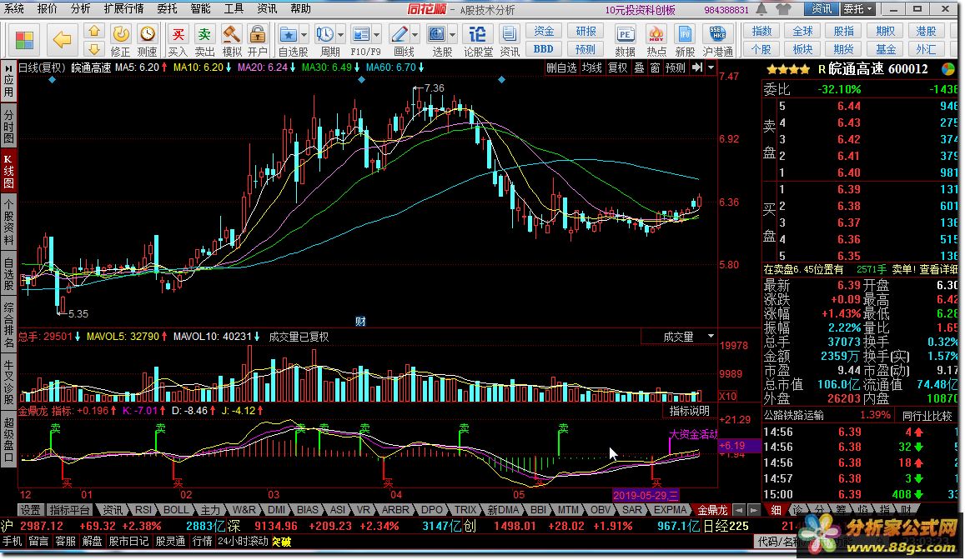
Task: Click the 资金 button
Action: pos(544,32)
